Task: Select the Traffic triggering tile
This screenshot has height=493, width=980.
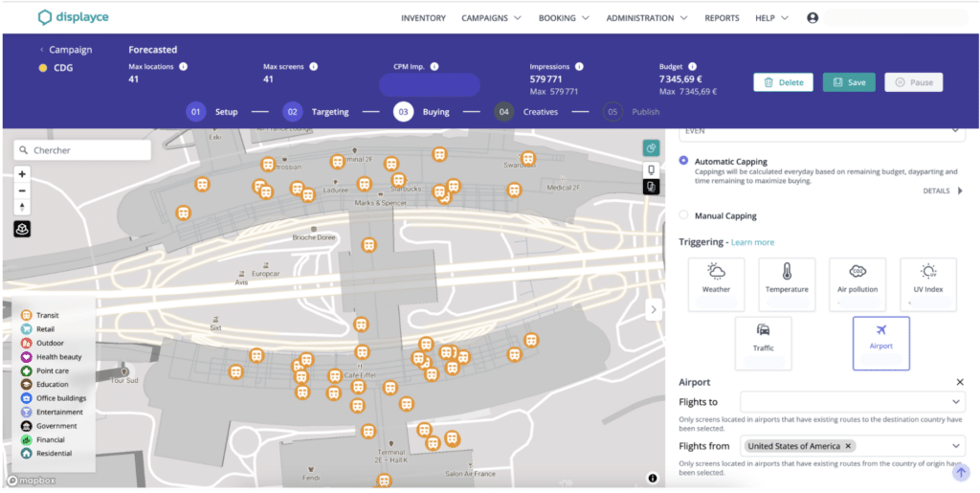Action: 763,344
